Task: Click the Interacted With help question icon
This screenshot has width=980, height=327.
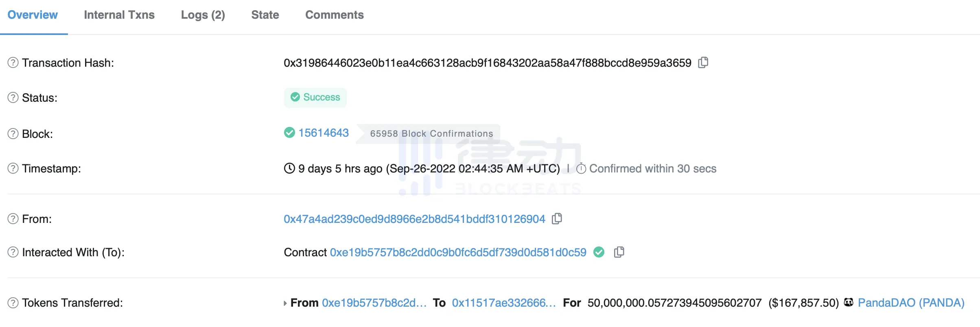Action: [x=13, y=252]
